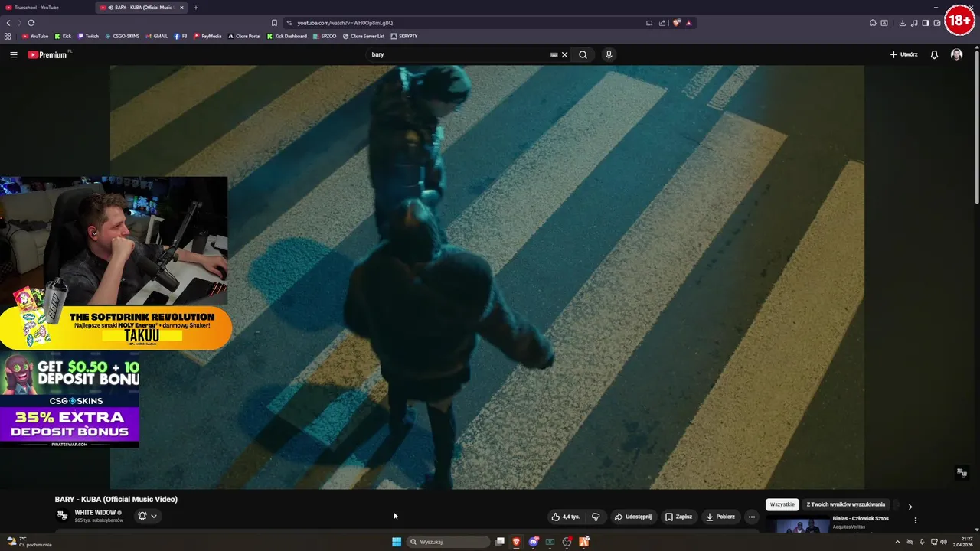Submit search with magnifier button
Image resolution: width=980 pixels, height=551 pixels.
(x=583, y=54)
